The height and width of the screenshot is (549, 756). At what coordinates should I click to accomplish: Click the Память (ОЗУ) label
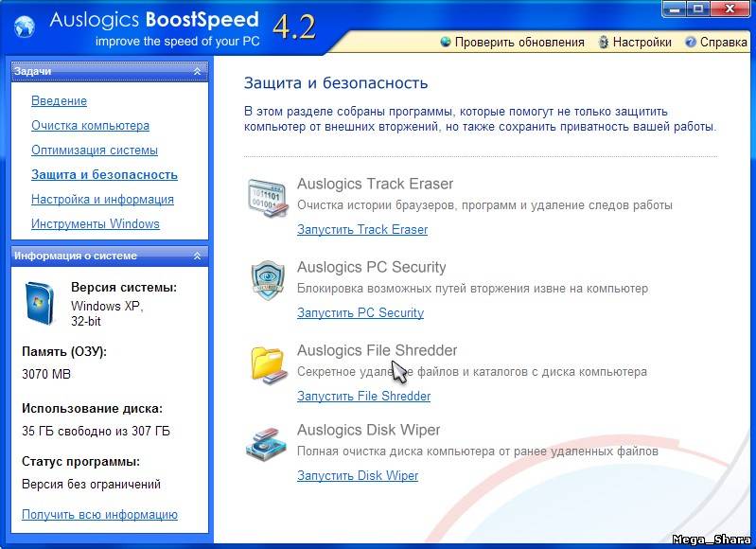click(64, 352)
